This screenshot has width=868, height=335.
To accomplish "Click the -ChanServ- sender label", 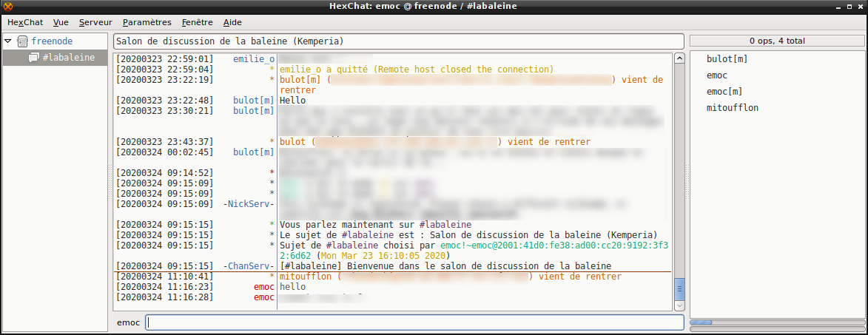I will point(249,266).
